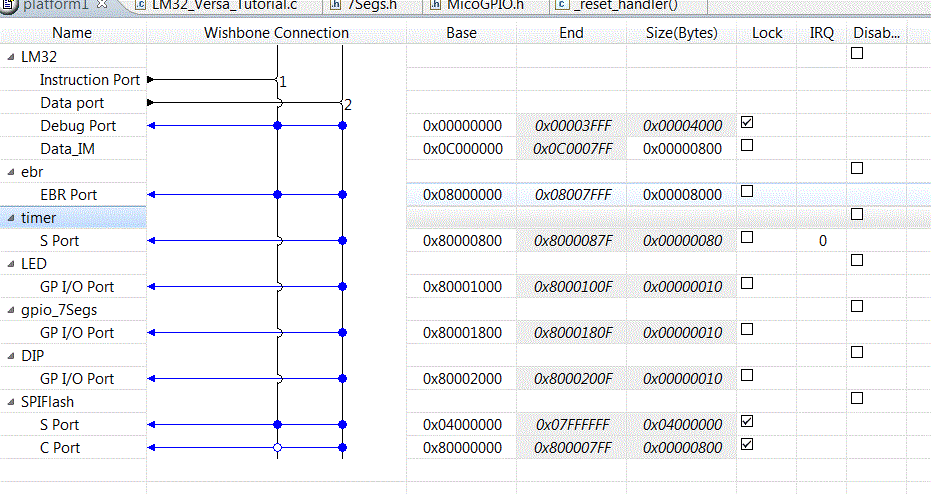Viewport: 931px width, 494px height.
Task: Select the Debug Port row
Action: [78, 126]
